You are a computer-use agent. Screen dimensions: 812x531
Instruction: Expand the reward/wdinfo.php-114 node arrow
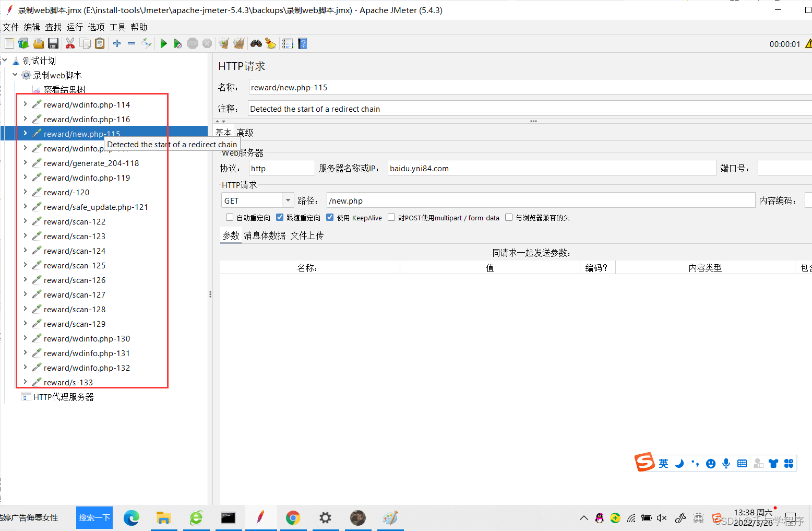pyautogui.click(x=25, y=104)
